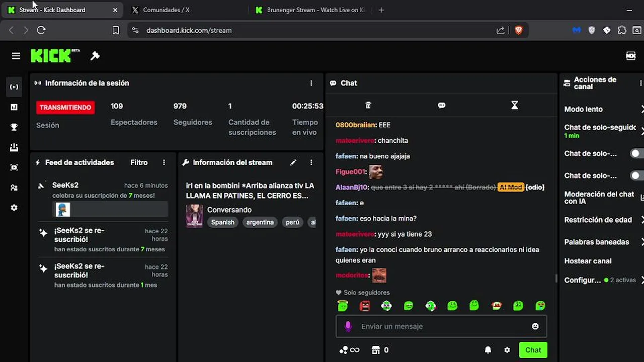Open the trophy achievements icon in the sidebar
Viewport: 644px width, 362px height.
pos(14,127)
